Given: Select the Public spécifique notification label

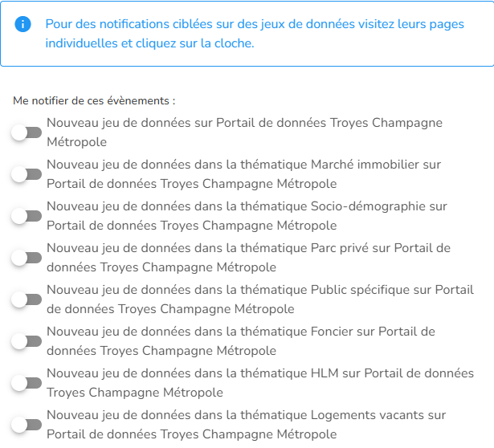Looking at the screenshot, I should point(260,299).
